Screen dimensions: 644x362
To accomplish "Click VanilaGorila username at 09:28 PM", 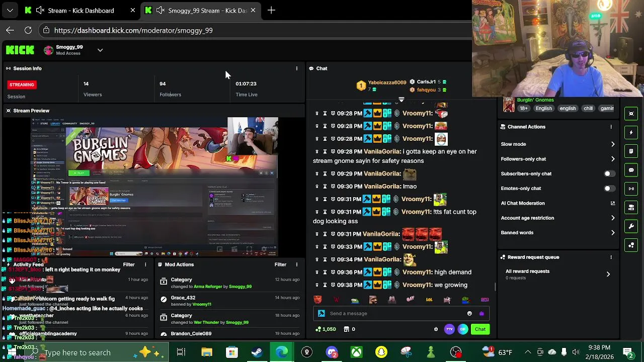I will tap(382, 151).
